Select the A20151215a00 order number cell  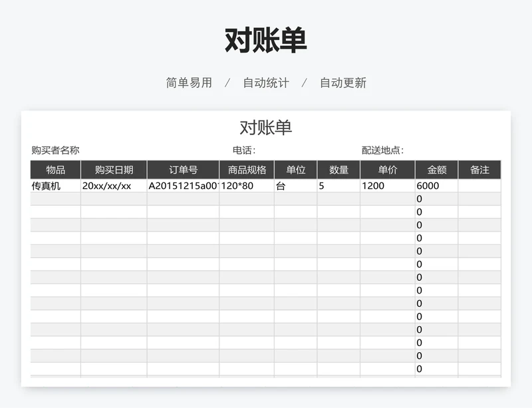point(184,186)
